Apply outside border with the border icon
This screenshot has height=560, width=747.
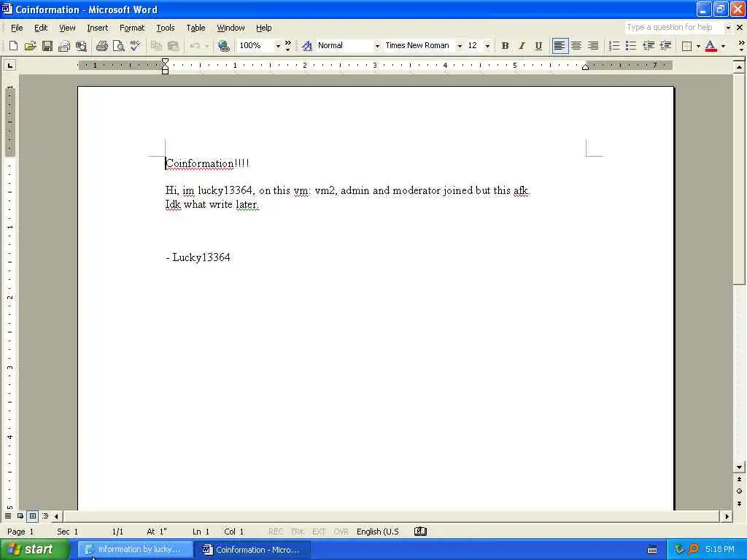686,46
